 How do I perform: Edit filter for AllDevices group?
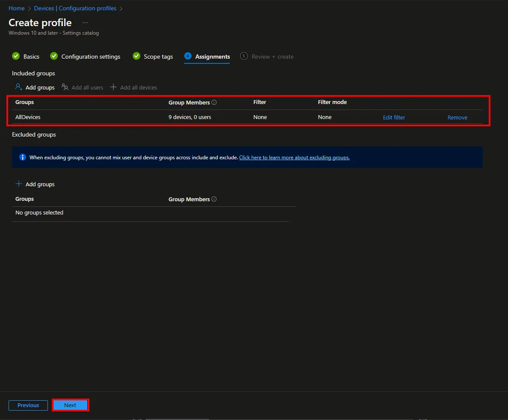pos(394,117)
